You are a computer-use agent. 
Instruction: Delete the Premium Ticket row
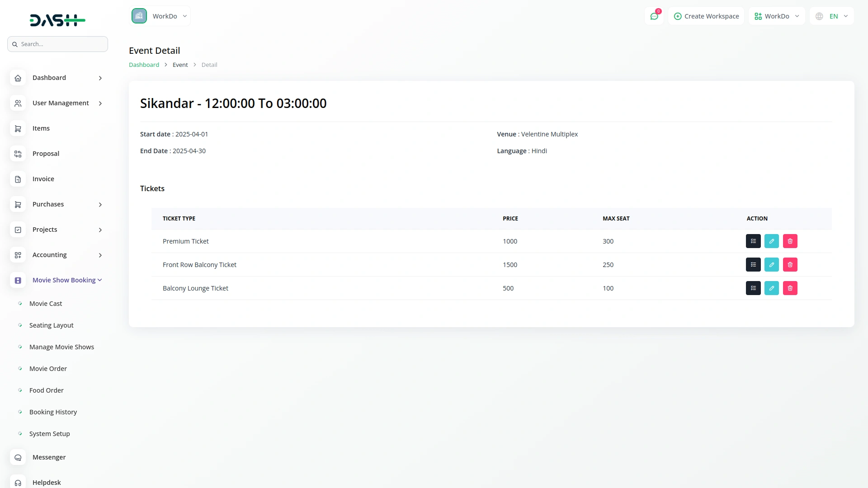790,241
